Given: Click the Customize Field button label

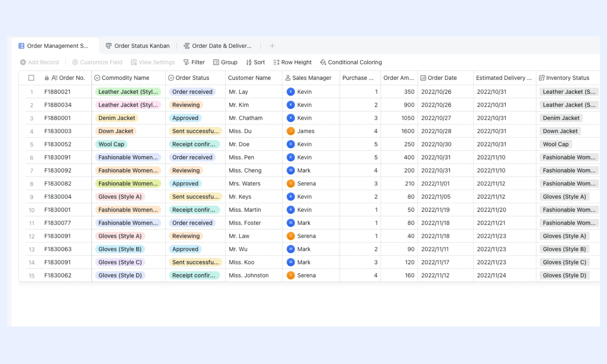Looking at the screenshot, I should (x=101, y=62).
